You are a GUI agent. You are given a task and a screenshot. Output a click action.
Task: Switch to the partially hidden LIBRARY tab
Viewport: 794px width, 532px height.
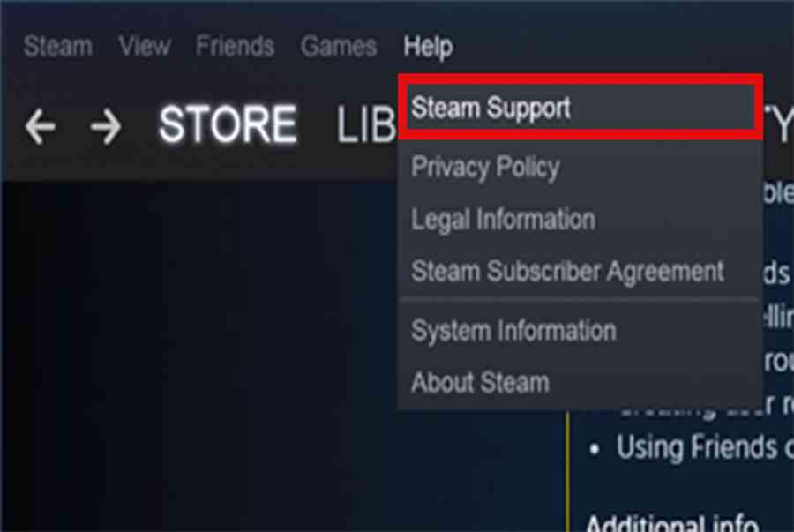tap(366, 124)
